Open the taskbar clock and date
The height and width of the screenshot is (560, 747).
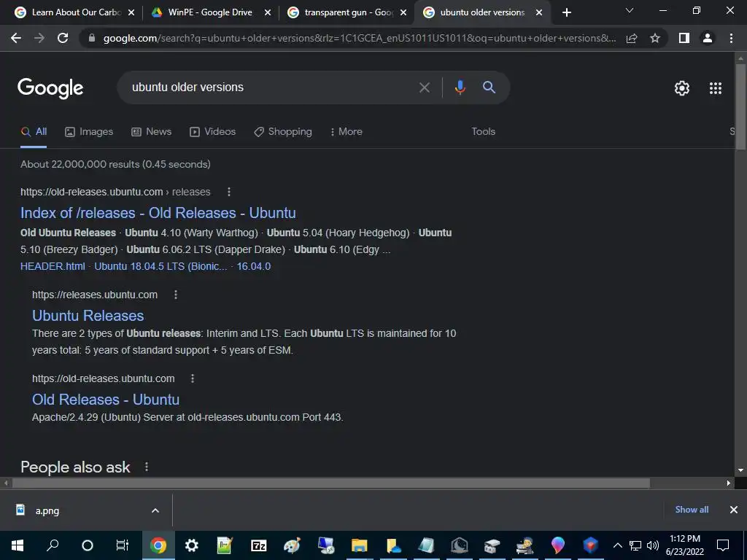(684, 545)
